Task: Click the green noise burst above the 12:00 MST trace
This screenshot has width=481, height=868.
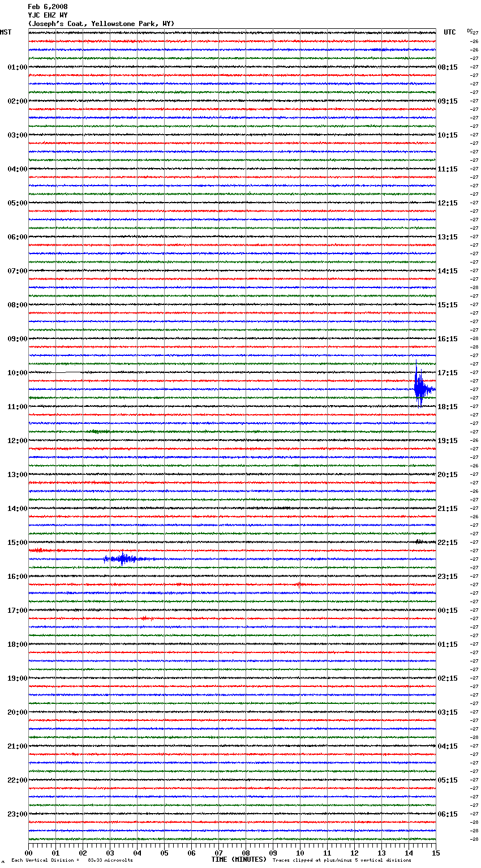Action: pos(100,432)
